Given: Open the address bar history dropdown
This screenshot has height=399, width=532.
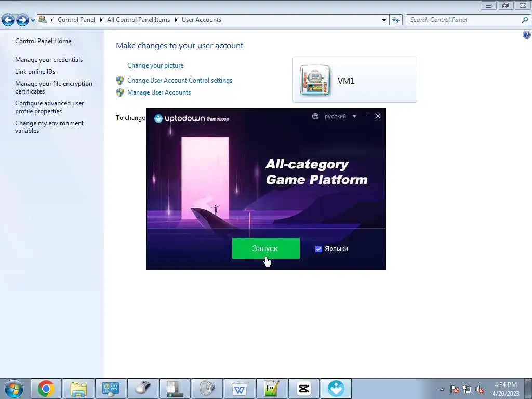Looking at the screenshot, I should [x=384, y=20].
